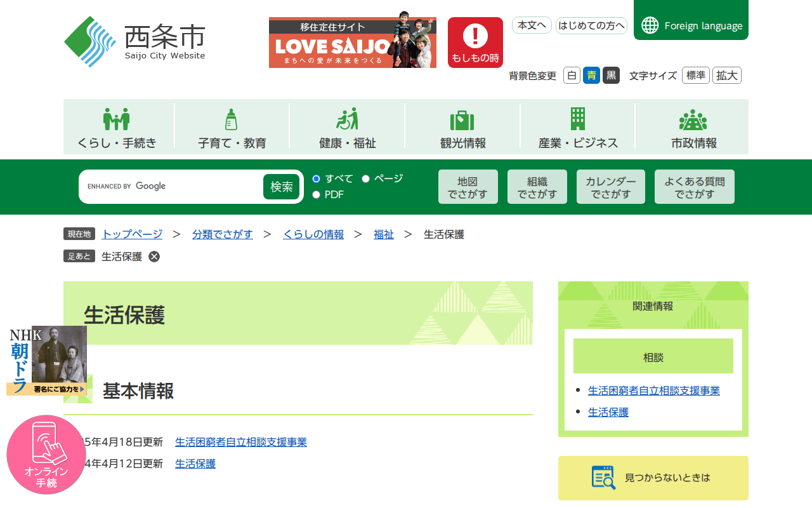Jump to 本文へ main content
This screenshot has width=812, height=508.
[532, 25]
